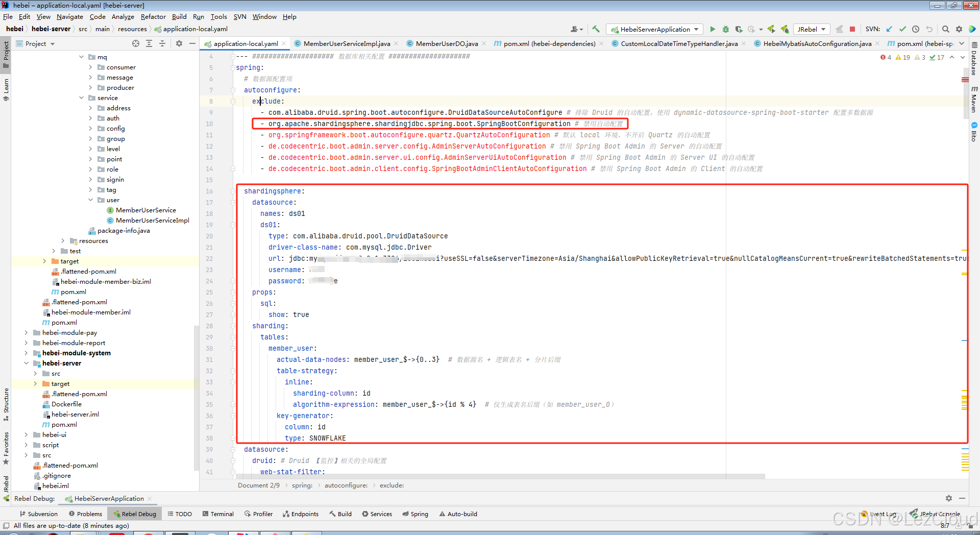Switch to the MemberUserDO.java editor tab
This screenshot has width=980, height=535.
point(446,43)
